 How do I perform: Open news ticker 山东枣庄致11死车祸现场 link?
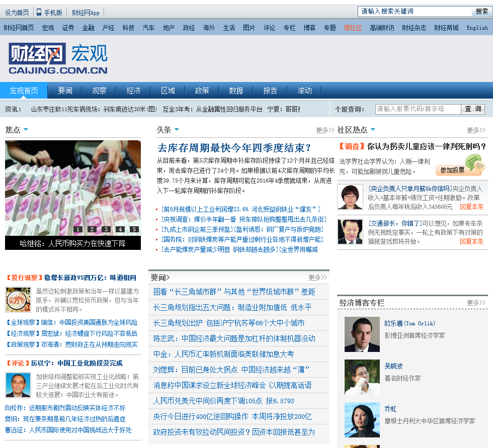coord(94,109)
